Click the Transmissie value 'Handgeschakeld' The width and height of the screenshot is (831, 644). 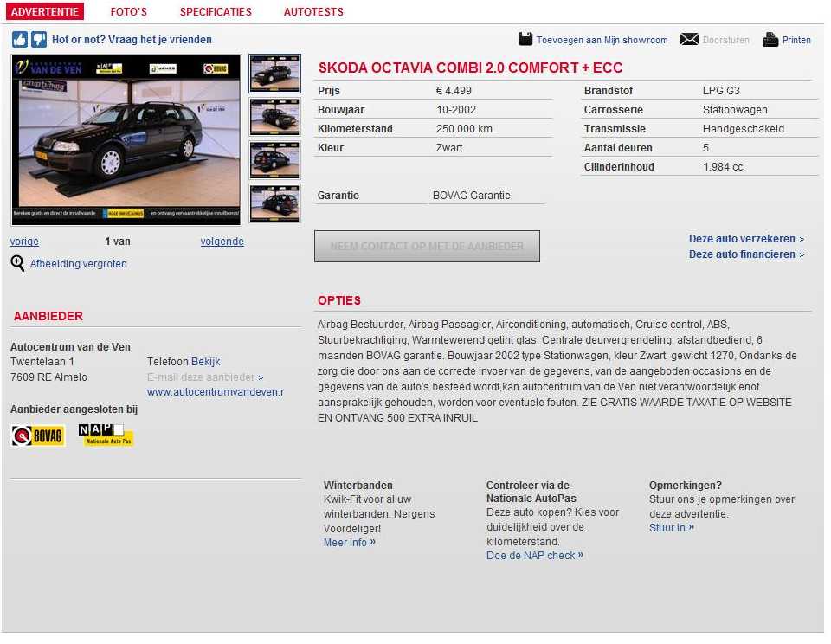(744, 129)
